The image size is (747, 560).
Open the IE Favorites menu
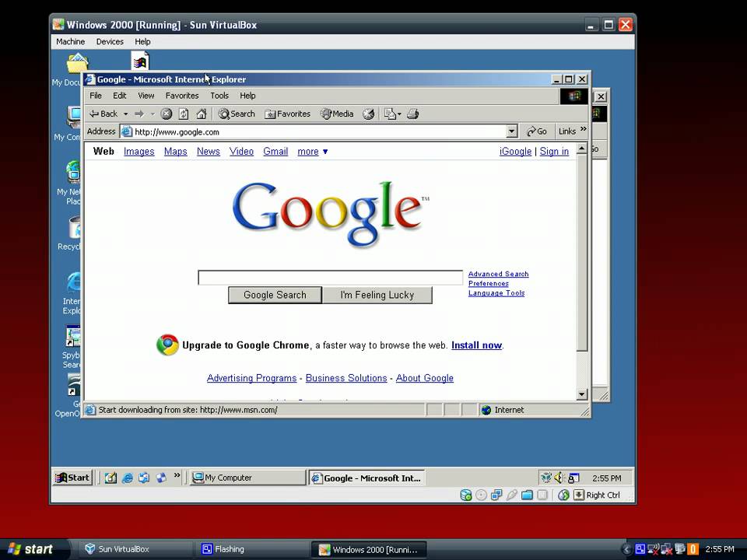click(x=182, y=96)
